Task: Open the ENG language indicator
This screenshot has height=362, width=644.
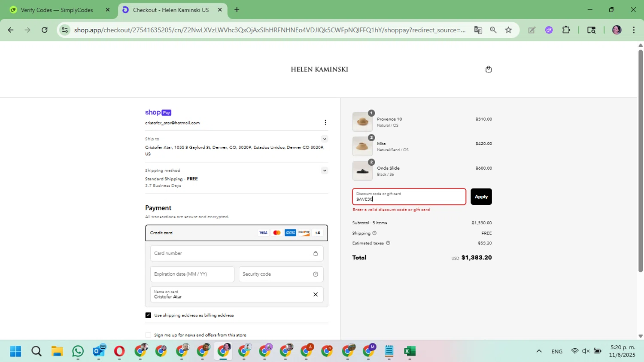Action: point(557,351)
